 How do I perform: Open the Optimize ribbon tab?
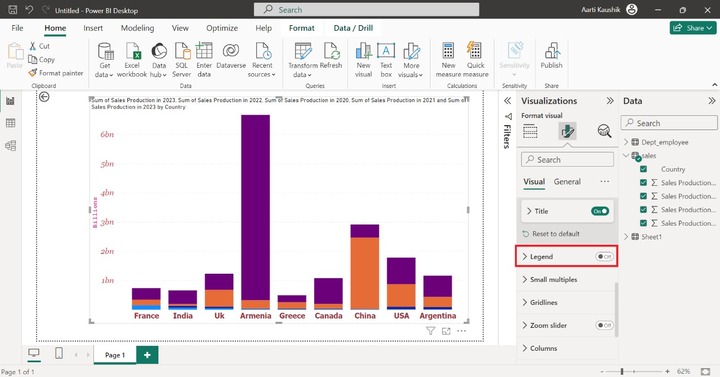(222, 28)
